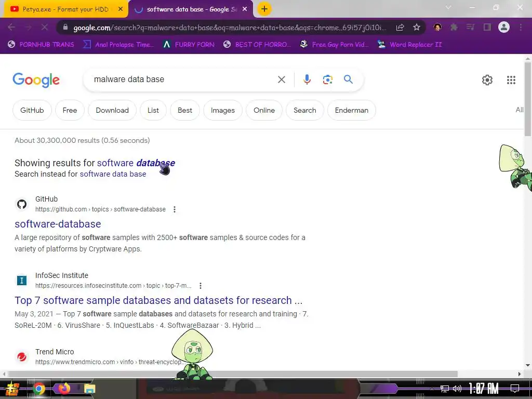Select the Enderman filter chip
This screenshot has width=532, height=399.
click(352, 110)
